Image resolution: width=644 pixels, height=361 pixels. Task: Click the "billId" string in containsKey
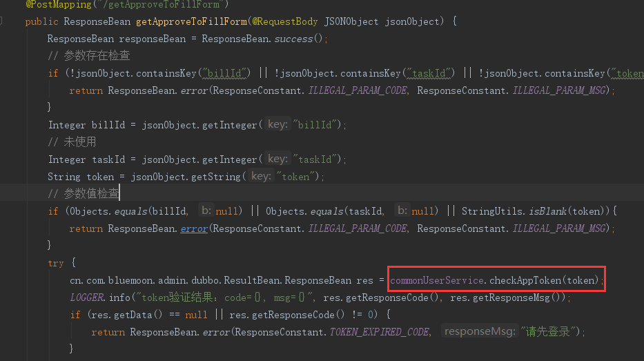[224, 73]
